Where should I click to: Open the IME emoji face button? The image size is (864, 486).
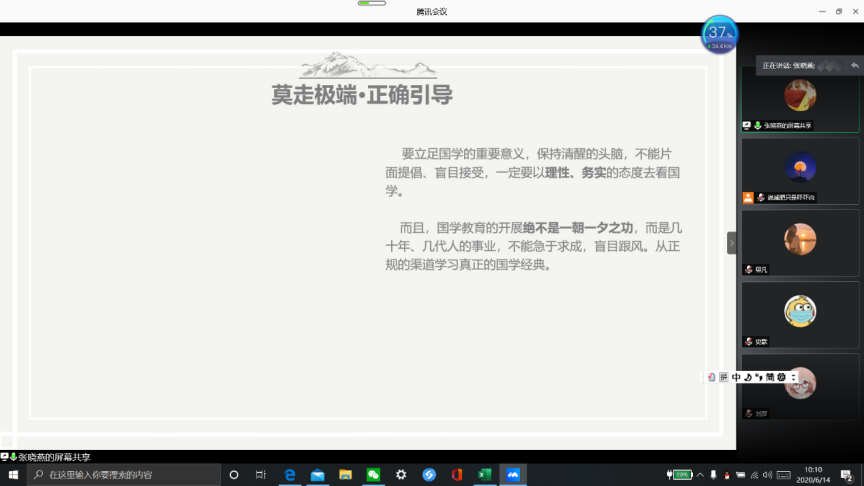(781, 377)
